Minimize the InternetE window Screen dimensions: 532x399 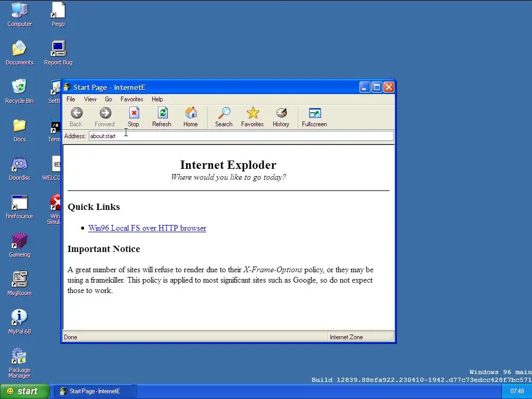coord(365,87)
